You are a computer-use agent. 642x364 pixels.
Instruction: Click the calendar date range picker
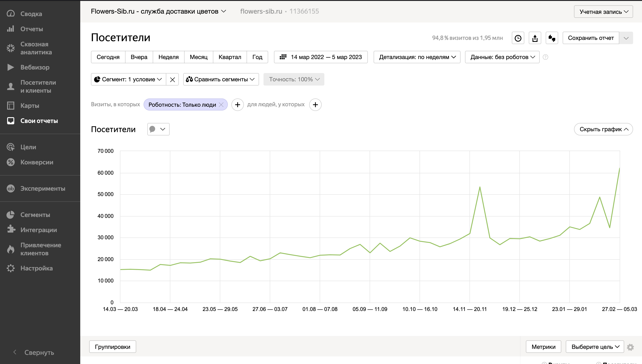coord(321,57)
